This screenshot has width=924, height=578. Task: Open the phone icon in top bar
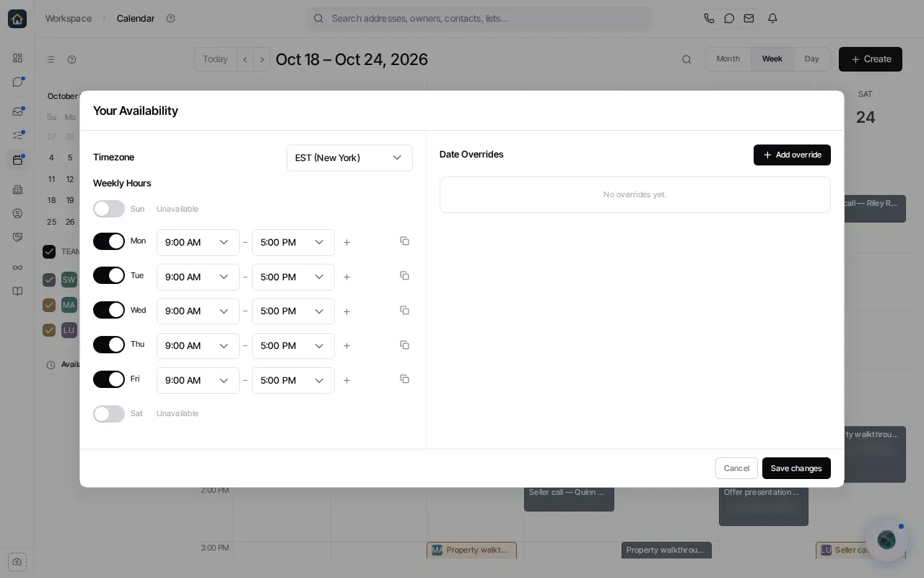pyautogui.click(x=709, y=19)
